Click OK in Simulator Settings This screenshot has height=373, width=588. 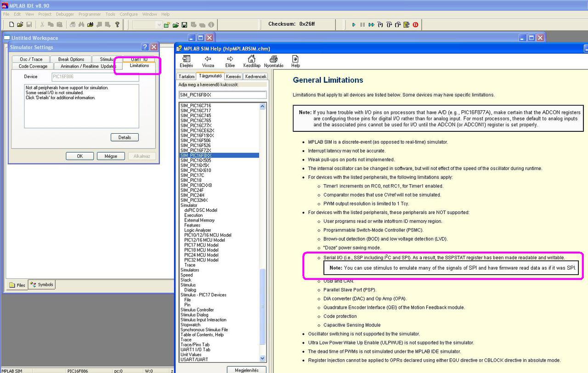pos(79,156)
